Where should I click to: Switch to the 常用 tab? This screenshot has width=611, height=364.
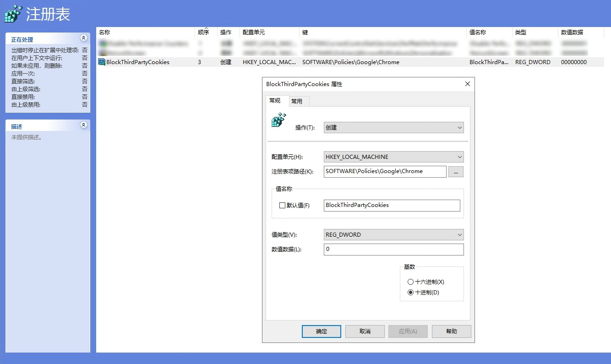click(297, 102)
